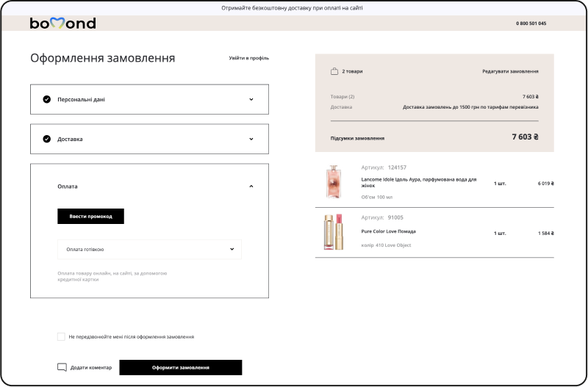The height and width of the screenshot is (387, 588).
Task: Click the shopping bag icon
Action: pyautogui.click(x=334, y=71)
